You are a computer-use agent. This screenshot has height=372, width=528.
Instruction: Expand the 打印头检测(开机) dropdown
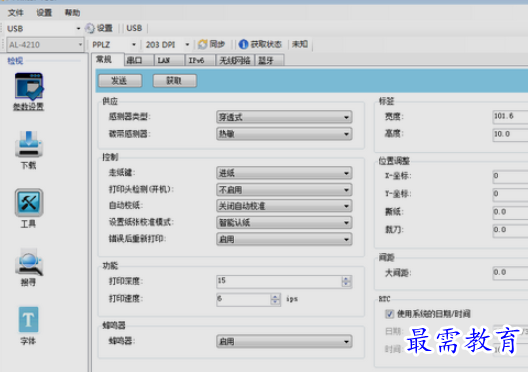284,190
